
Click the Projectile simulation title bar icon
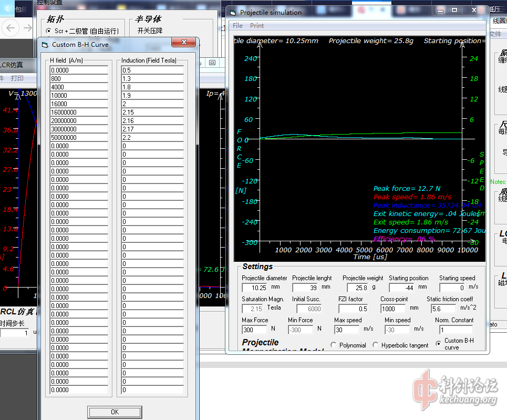(x=233, y=12)
